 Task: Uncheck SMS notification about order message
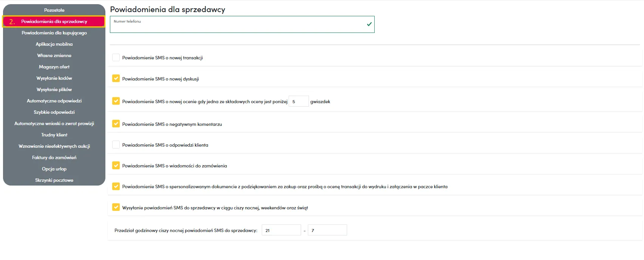coord(116,166)
